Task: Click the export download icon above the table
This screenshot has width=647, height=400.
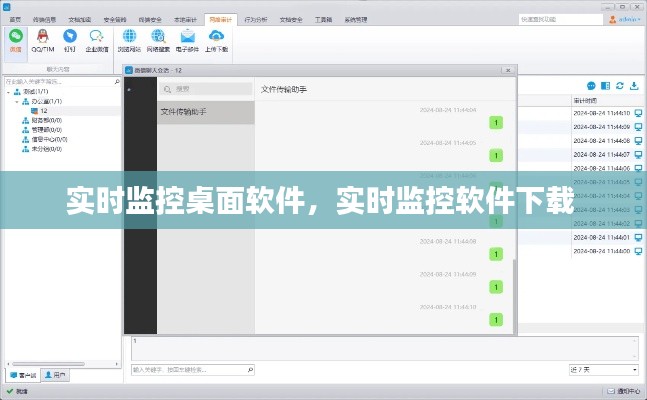Action: (634, 86)
